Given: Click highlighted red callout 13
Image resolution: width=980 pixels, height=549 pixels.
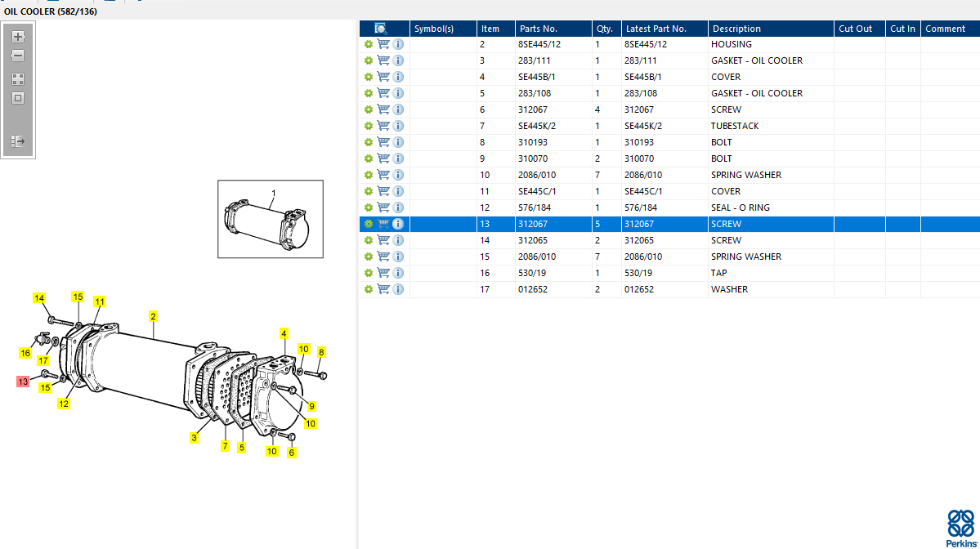Looking at the screenshot, I should pyautogui.click(x=23, y=382).
